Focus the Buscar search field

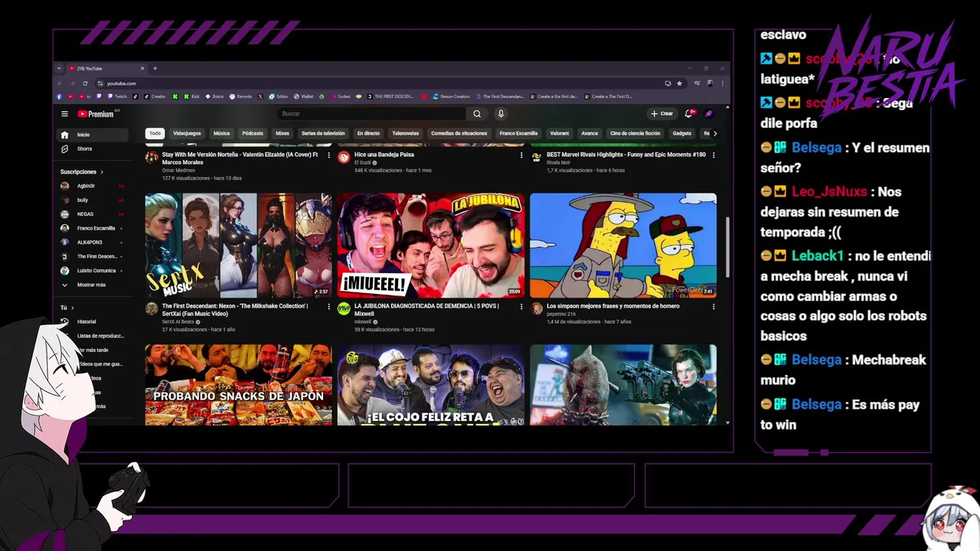coord(371,114)
